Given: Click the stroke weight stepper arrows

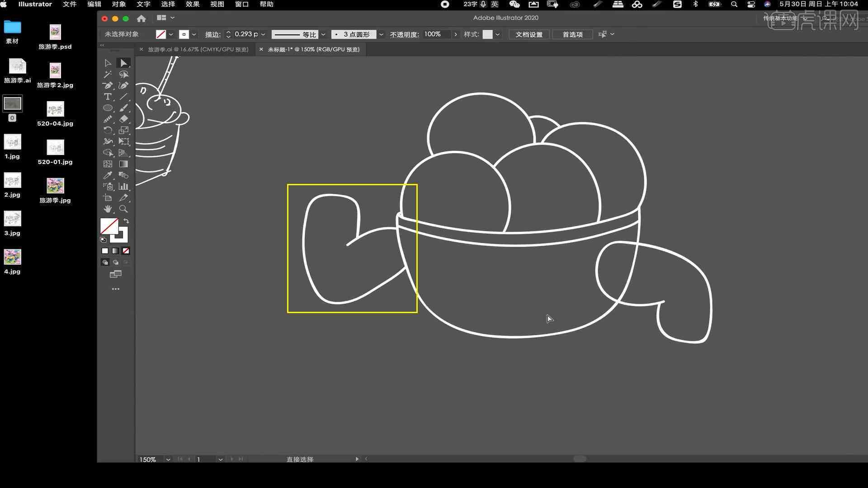Looking at the screenshot, I should (x=228, y=34).
